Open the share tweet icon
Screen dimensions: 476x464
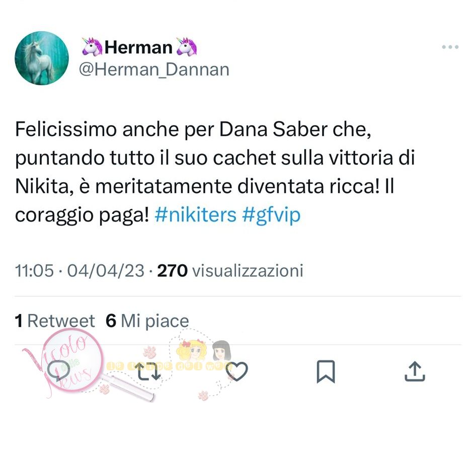[x=415, y=371]
